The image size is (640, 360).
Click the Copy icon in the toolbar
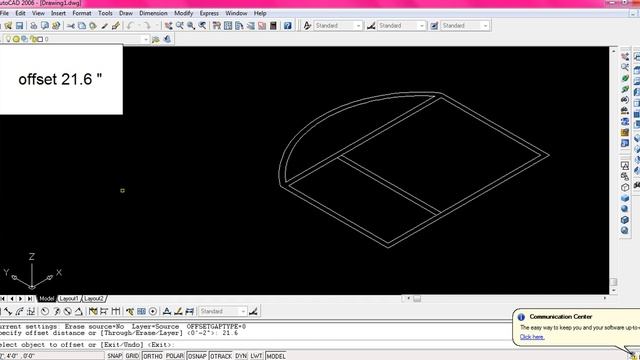[82, 26]
